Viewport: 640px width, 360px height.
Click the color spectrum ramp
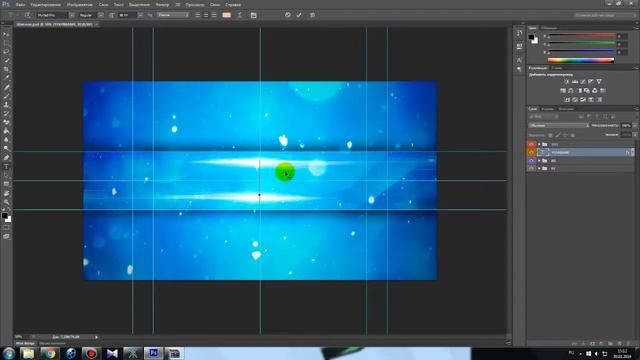pyautogui.click(x=581, y=60)
